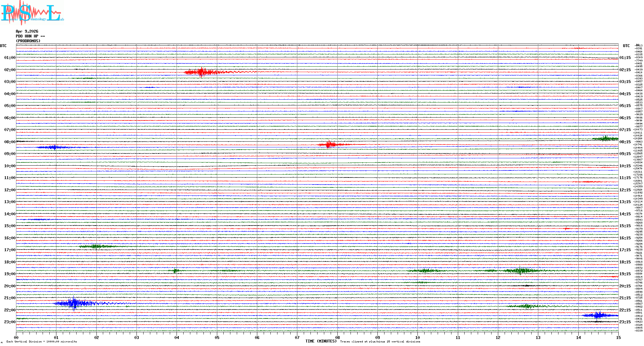Click the 'TIME (MINUTES)' axis title
The width and height of the screenshot is (644, 346).
(x=321, y=341)
